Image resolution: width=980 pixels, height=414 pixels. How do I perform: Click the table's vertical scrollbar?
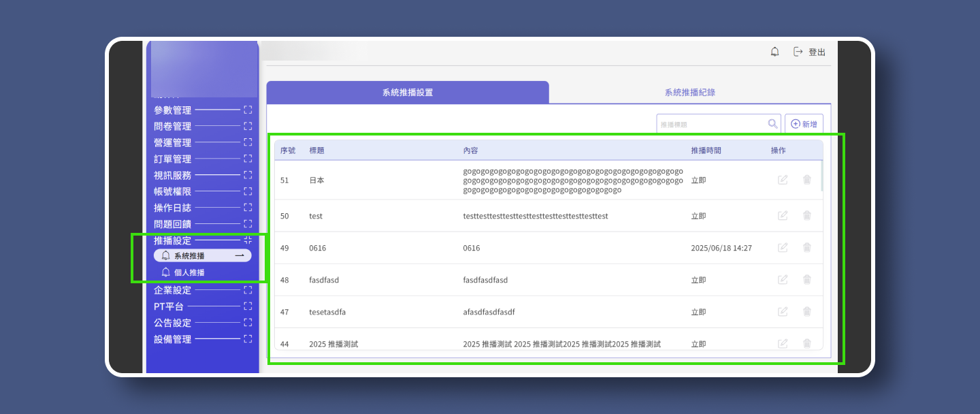(x=821, y=176)
